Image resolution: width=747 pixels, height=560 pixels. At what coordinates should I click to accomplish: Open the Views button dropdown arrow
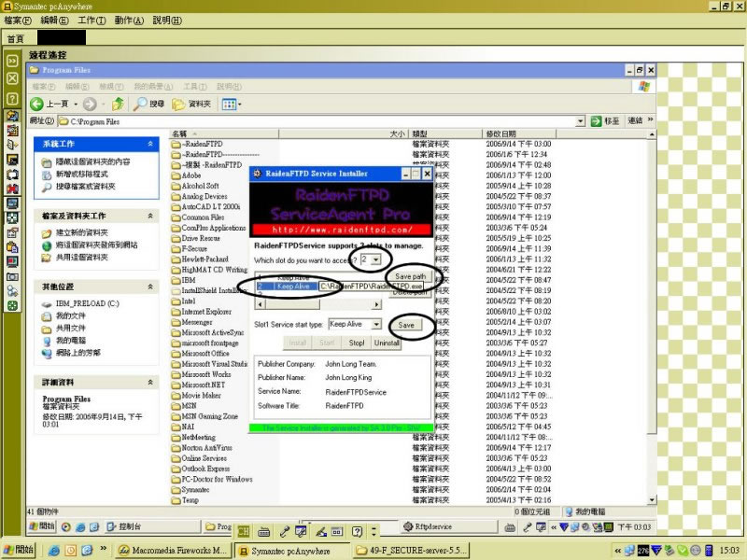240,104
